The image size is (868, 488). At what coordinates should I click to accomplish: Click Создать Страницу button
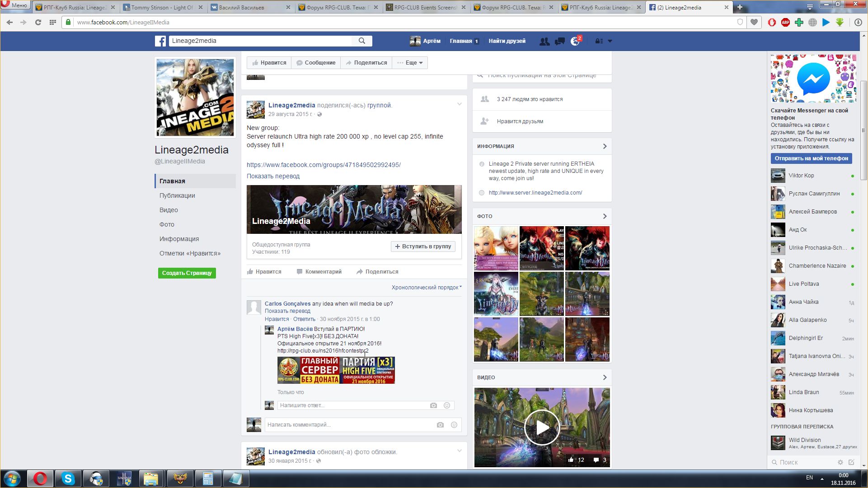point(187,273)
